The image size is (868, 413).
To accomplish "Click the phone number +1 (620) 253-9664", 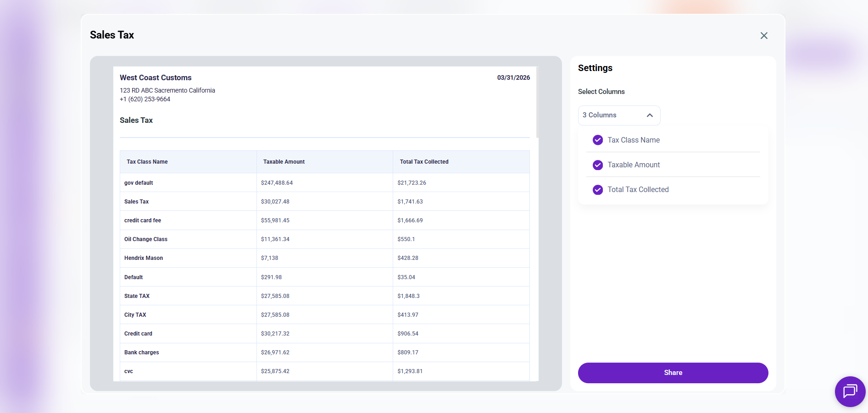I will pyautogui.click(x=145, y=99).
